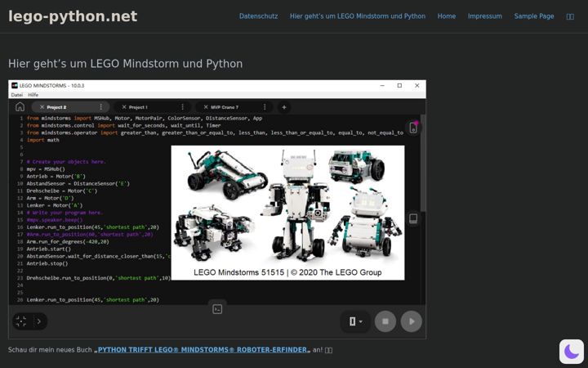Click the LEGO Mindstorms 51515 robots image
The width and height of the screenshot is (588, 368).
pos(287,213)
